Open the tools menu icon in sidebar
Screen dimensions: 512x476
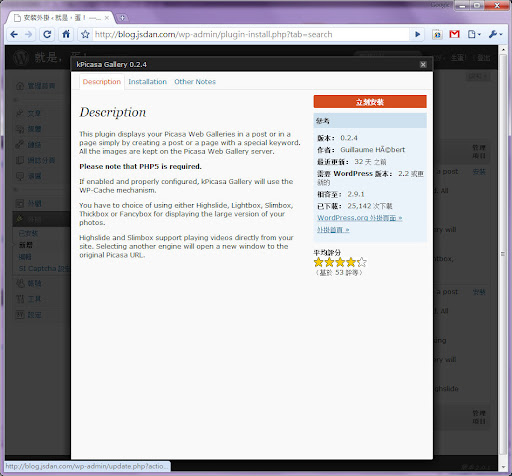click(20, 299)
